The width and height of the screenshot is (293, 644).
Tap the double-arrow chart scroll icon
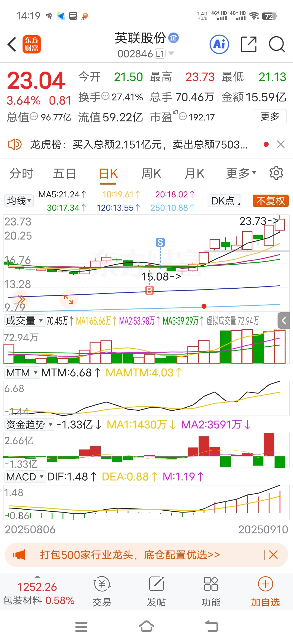[21, 299]
